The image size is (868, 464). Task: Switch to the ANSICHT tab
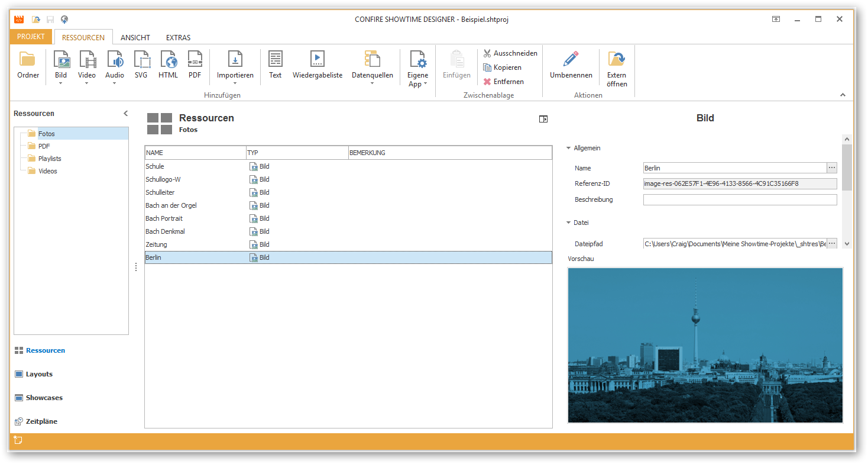(135, 37)
